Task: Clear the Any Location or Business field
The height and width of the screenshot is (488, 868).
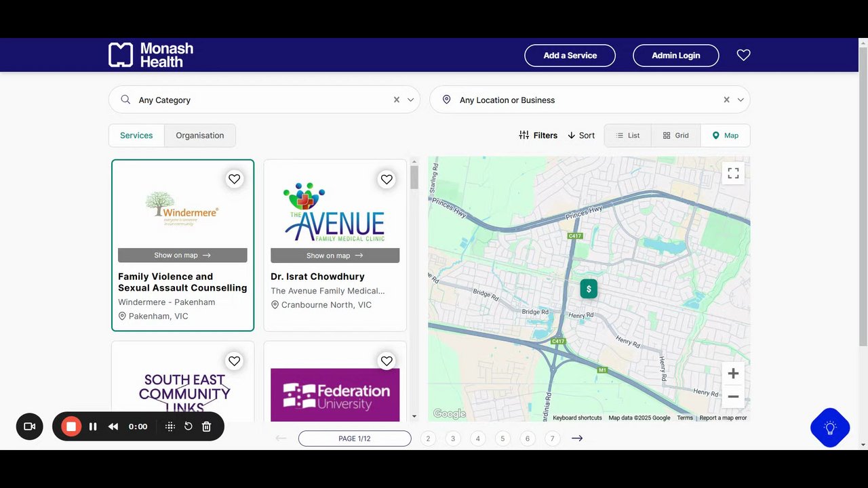Action: click(x=726, y=100)
